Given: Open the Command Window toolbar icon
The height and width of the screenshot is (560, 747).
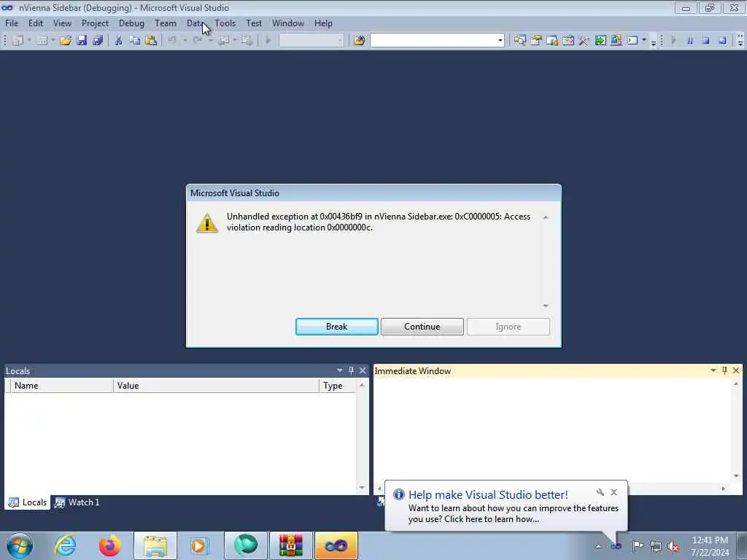Looking at the screenshot, I should [x=632, y=41].
